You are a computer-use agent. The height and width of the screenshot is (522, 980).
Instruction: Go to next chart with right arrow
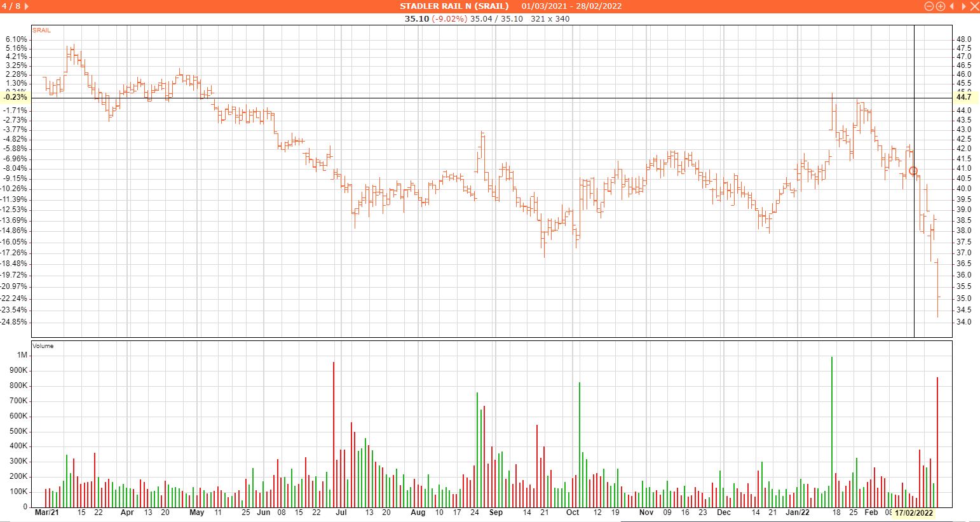pos(963,6)
